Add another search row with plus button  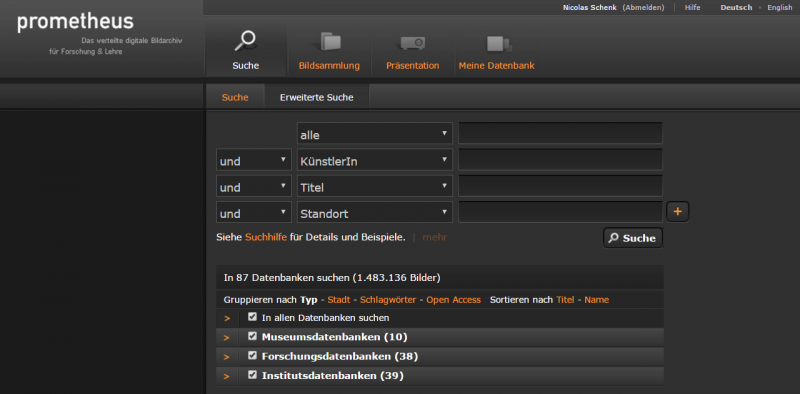coord(678,211)
